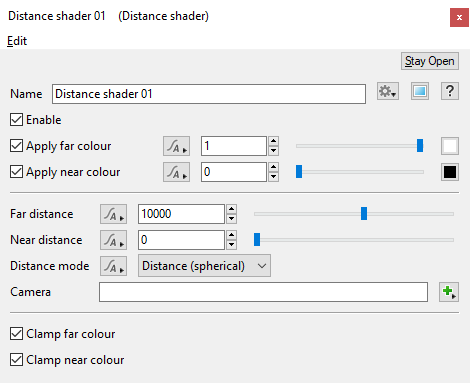Increase Near distance with up arrow

(231, 235)
